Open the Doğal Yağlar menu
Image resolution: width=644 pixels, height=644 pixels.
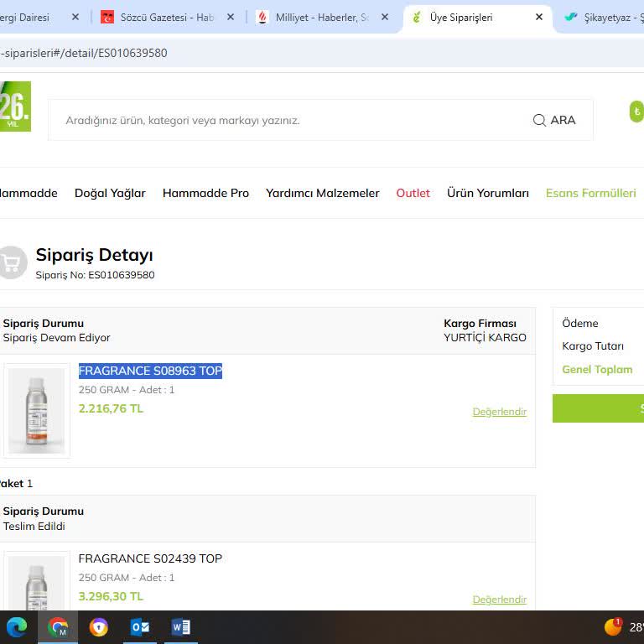pos(110,193)
